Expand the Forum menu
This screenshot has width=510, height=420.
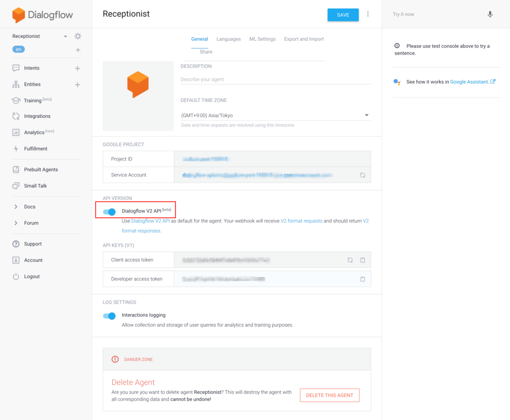pos(31,223)
